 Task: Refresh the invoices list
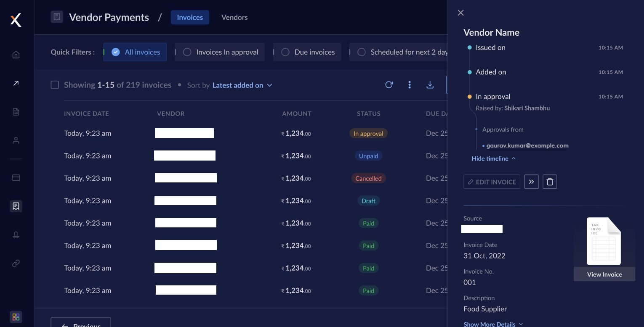click(389, 85)
